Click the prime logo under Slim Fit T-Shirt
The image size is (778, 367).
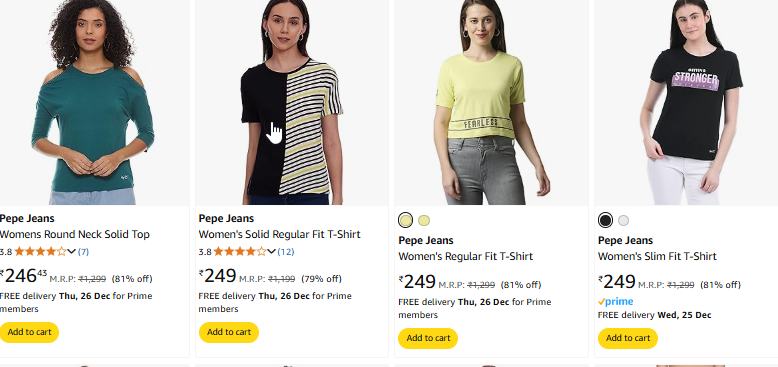pos(615,302)
